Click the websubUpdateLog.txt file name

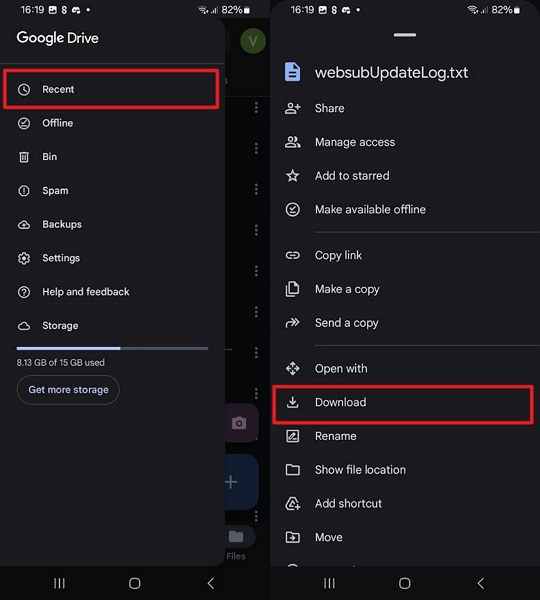pyautogui.click(x=391, y=72)
